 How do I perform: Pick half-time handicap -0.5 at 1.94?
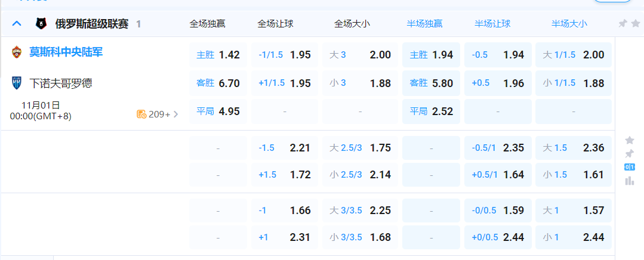coord(498,55)
